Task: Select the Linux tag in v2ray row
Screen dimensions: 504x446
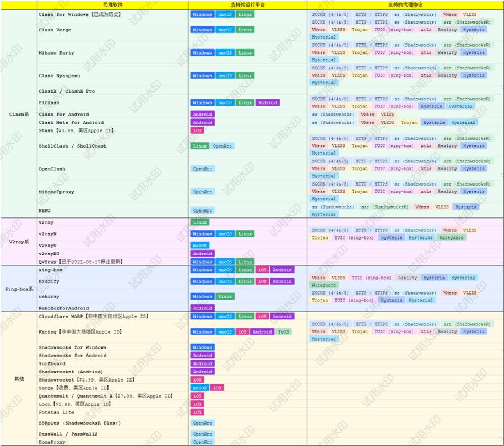Action: tap(199, 222)
